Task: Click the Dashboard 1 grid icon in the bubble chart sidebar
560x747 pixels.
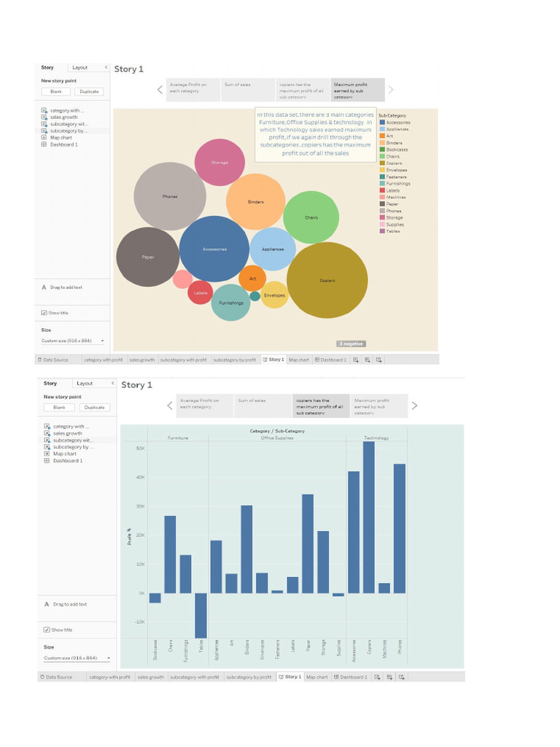Action: [x=44, y=144]
